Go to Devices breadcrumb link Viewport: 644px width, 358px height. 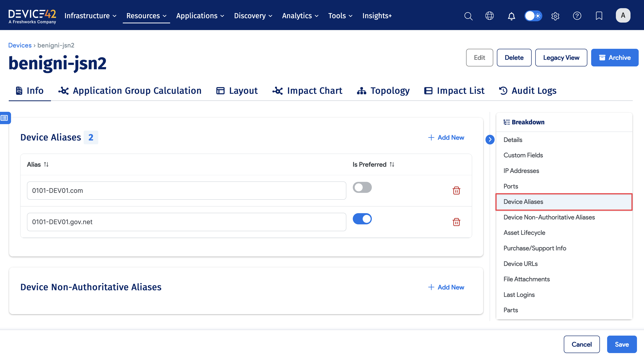[20, 45]
